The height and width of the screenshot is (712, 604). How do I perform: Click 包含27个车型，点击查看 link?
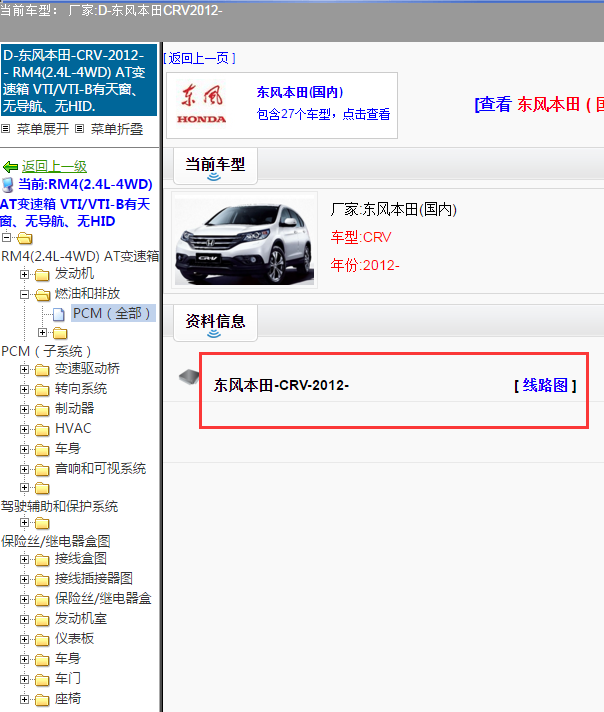(323, 114)
